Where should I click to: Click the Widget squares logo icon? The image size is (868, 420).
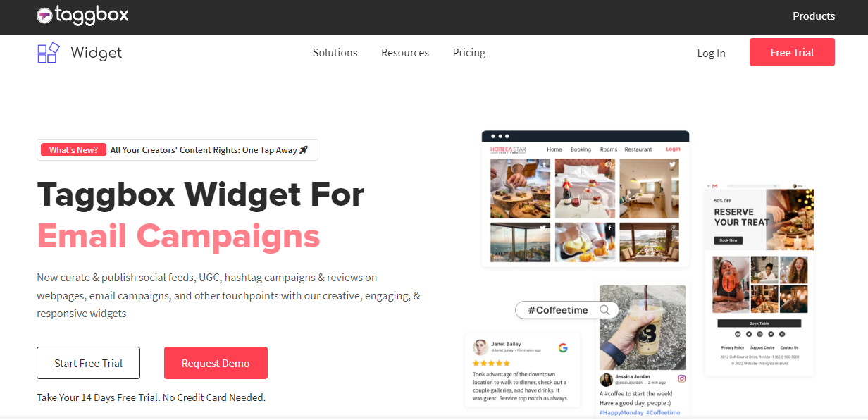[48, 53]
